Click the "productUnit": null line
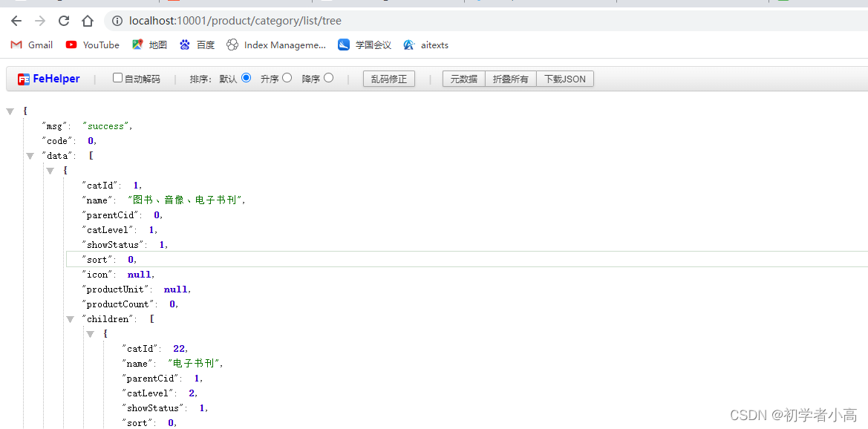Image resolution: width=868 pixels, height=429 pixels. [137, 289]
